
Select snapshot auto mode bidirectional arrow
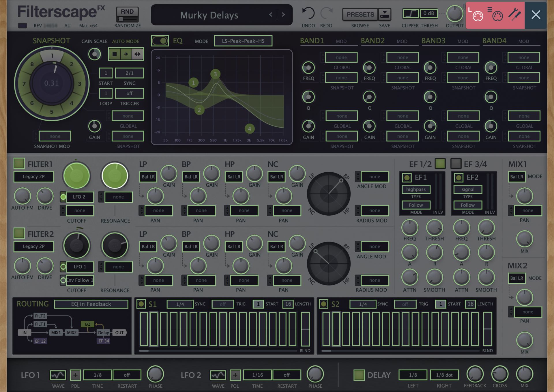coord(138,54)
